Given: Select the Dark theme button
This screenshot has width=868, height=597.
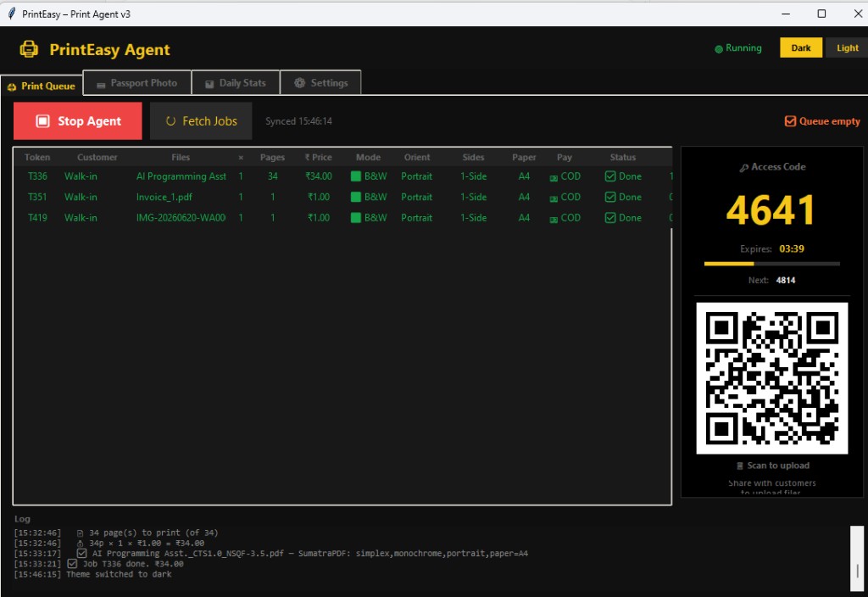Looking at the screenshot, I should tap(800, 47).
